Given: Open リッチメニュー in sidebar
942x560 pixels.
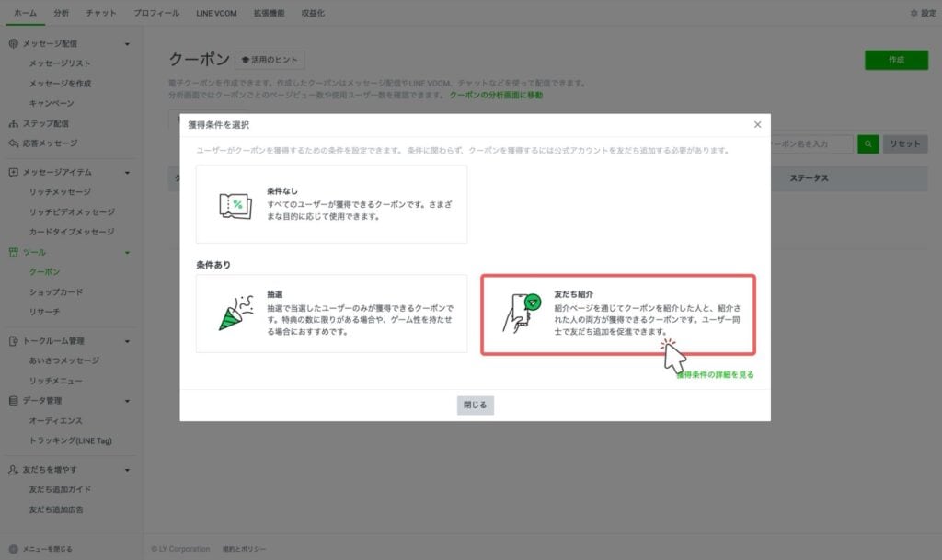Looking at the screenshot, I should (x=55, y=381).
